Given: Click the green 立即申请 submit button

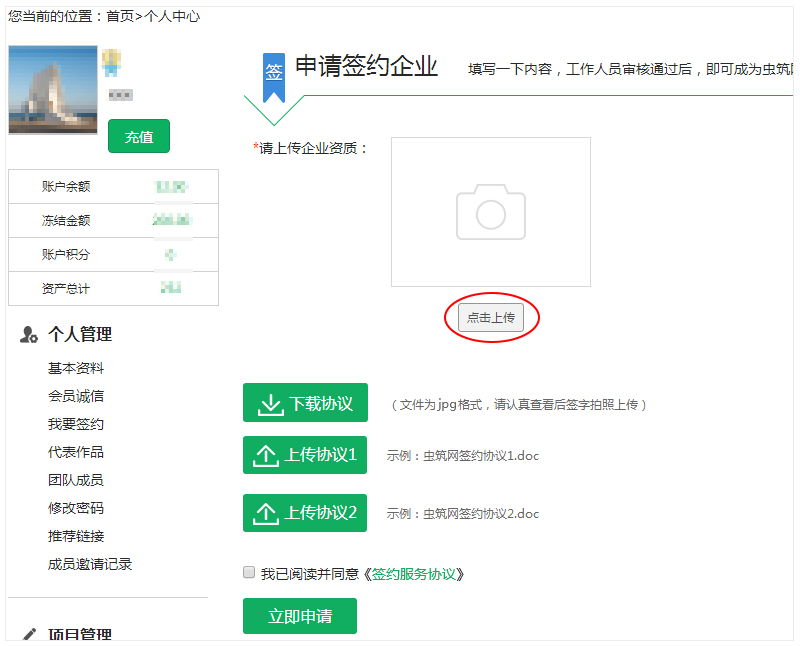Looking at the screenshot, I should tap(299, 615).
